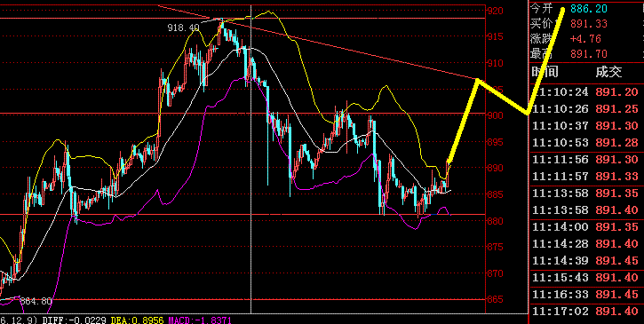The image size is (644, 324).
Task: Click the 买价 891.33 value
Action: click(589, 24)
